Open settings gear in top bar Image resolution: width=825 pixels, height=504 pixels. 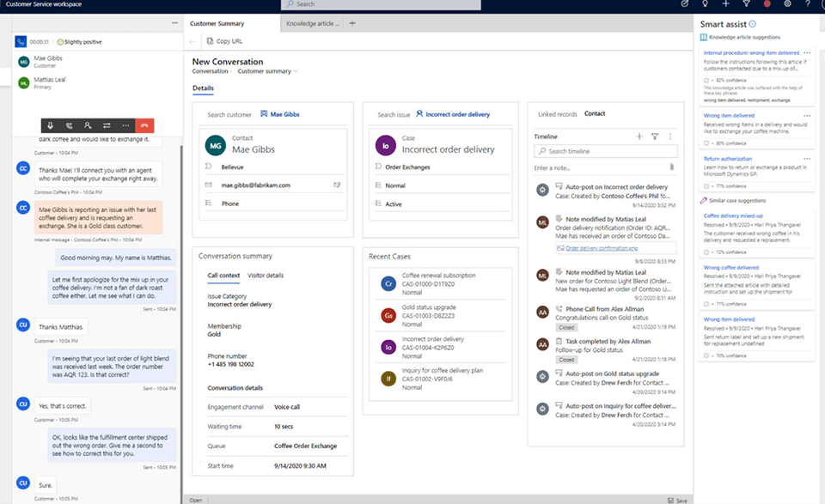coord(788,4)
